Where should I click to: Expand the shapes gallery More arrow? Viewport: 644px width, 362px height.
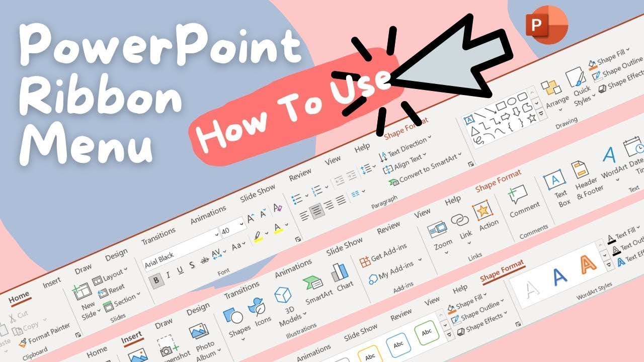coord(541,114)
